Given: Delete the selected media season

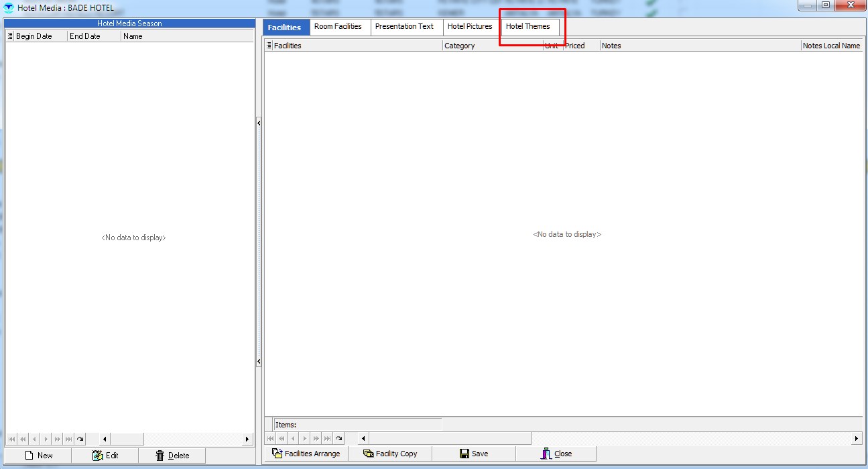Looking at the screenshot, I should pyautogui.click(x=172, y=455).
